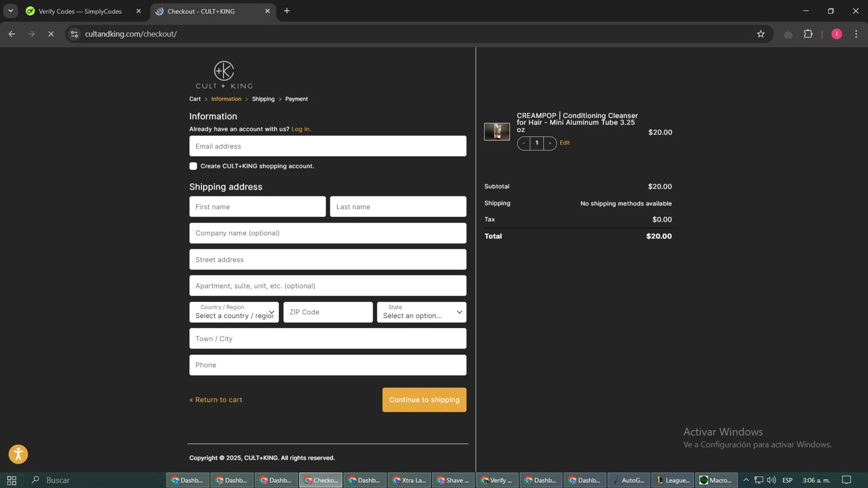
Task: Open AutoG... app in taskbar
Action: 629,480
